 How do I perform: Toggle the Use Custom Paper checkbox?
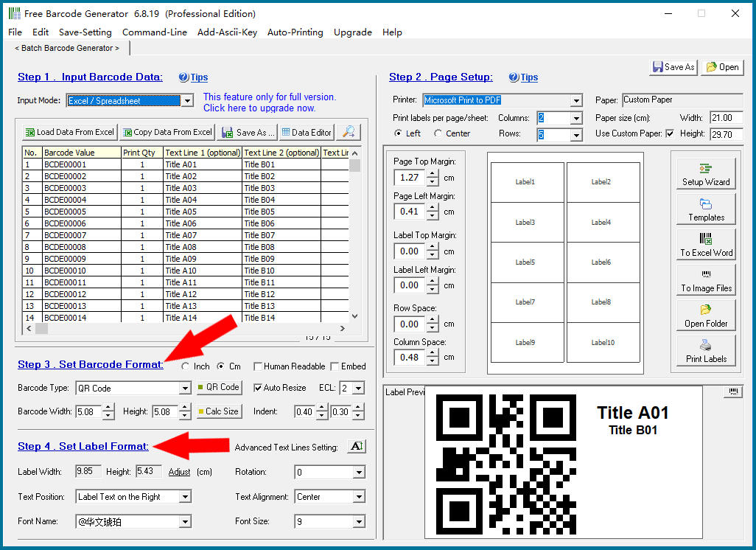click(670, 133)
